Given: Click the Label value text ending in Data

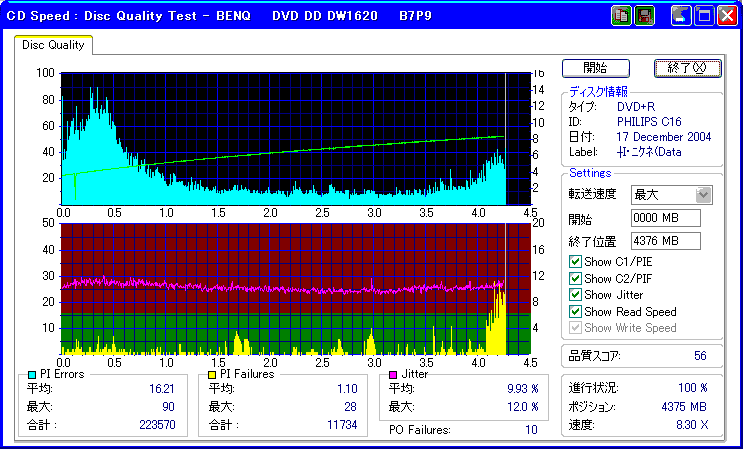Looking at the screenshot, I should (x=649, y=152).
